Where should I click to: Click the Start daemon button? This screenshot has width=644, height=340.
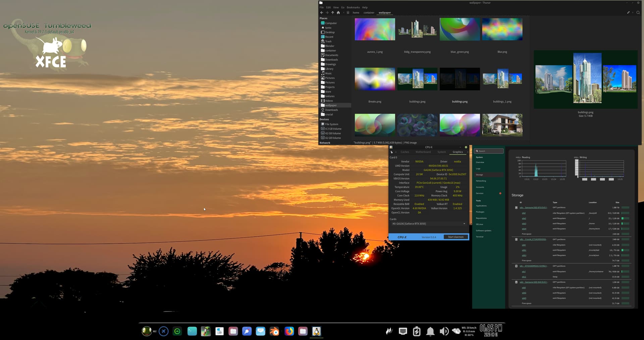coord(455,237)
